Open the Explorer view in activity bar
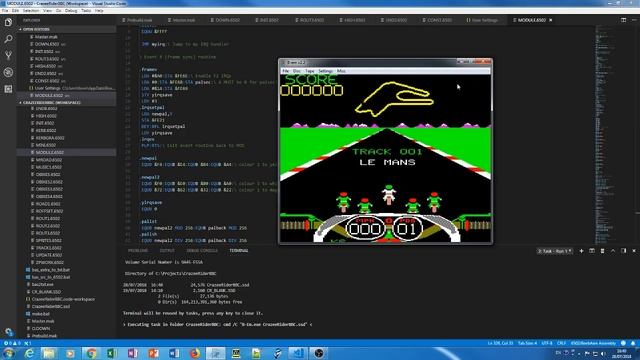Screen dimensions: 640x360 [x=8, y=22]
